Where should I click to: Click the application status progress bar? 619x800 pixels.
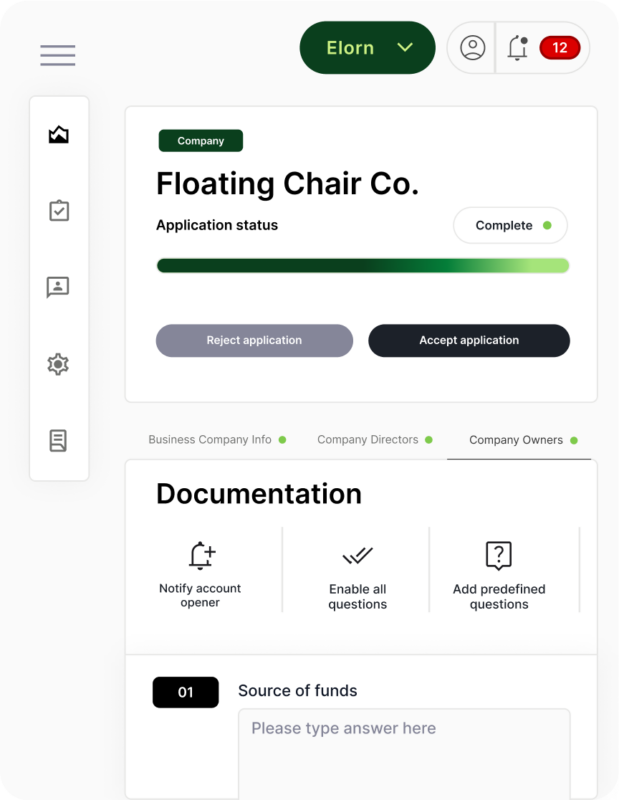(362, 266)
